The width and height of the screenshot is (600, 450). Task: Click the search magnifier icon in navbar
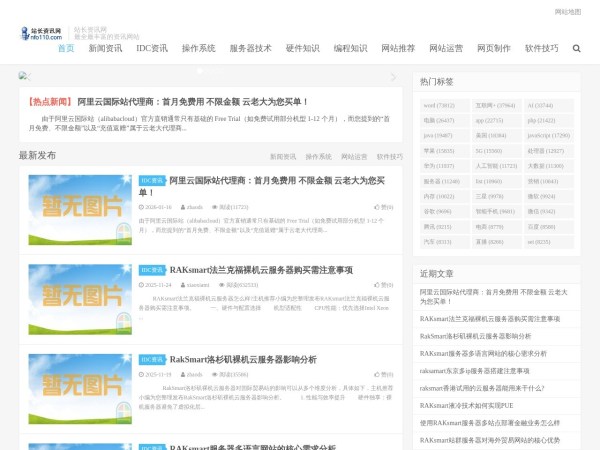pos(576,48)
